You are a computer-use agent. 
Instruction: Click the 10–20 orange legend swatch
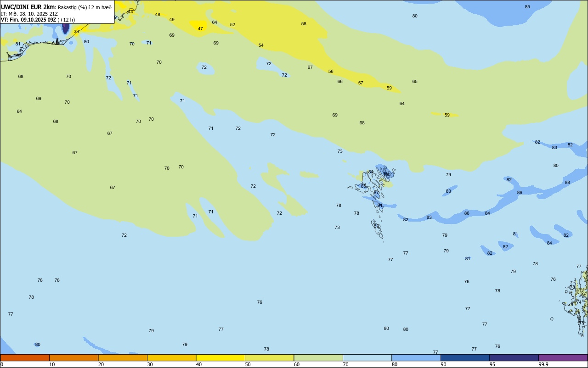[73, 357]
